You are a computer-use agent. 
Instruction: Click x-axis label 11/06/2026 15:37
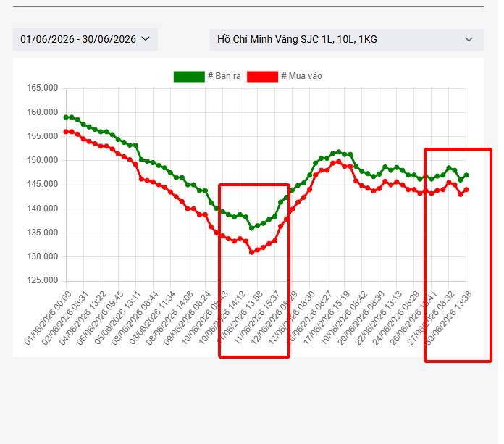coord(256,318)
